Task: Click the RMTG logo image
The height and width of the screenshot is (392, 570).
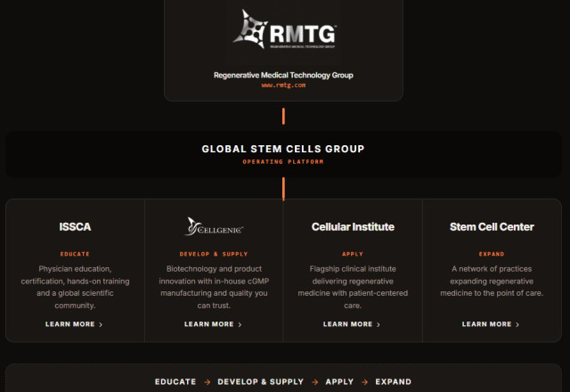Action: tap(285, 29)
